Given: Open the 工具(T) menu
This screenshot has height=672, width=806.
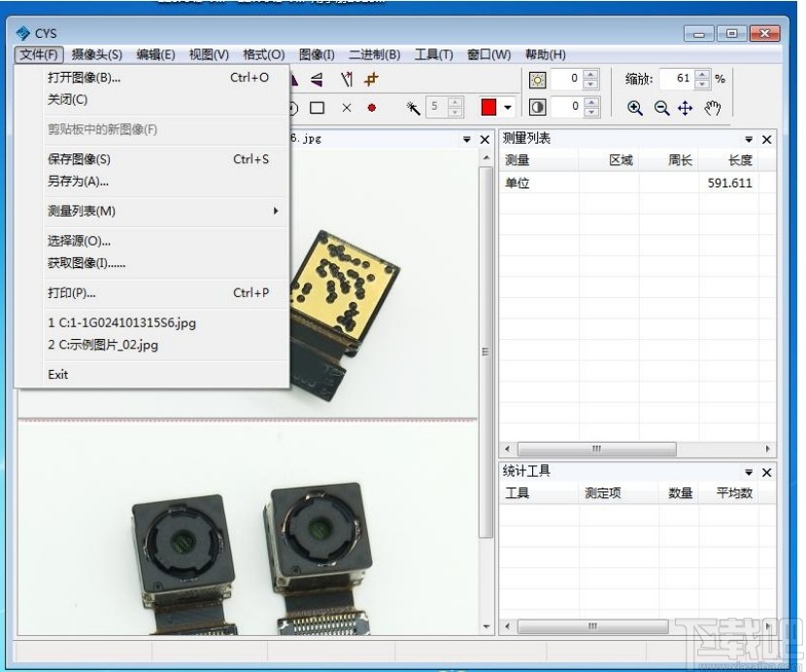Looking at the screenshot, I should pos(435,54).
